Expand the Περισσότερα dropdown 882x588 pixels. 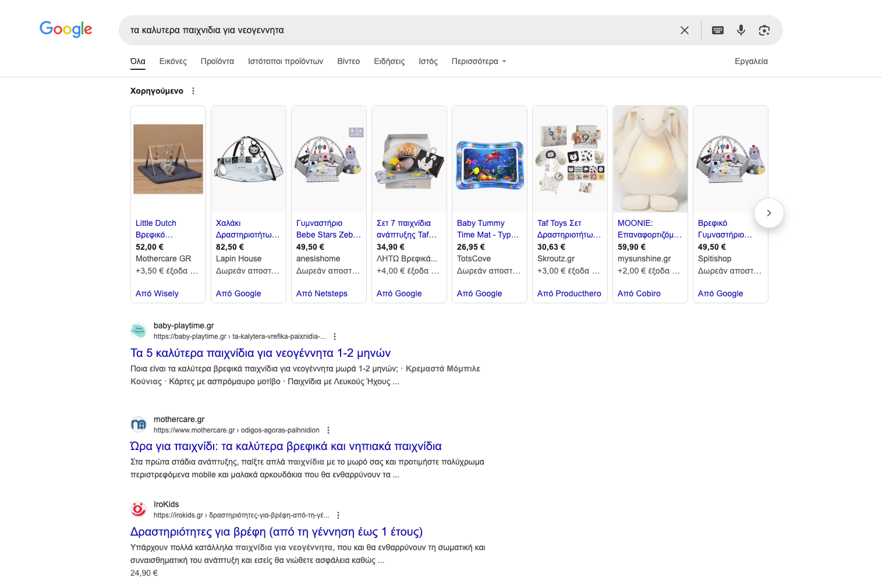(479, 61)
